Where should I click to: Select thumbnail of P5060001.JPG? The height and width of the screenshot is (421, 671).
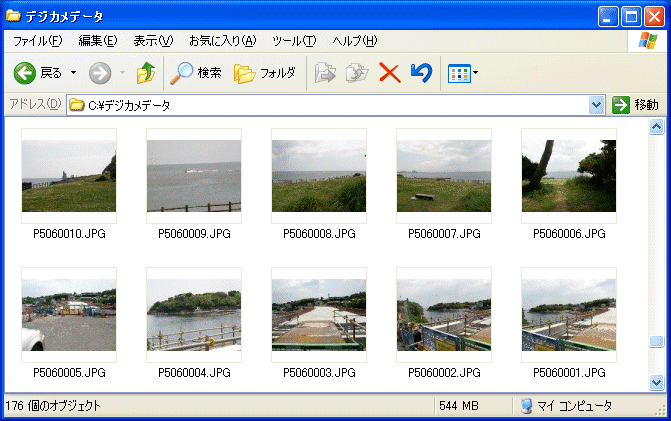569,315
